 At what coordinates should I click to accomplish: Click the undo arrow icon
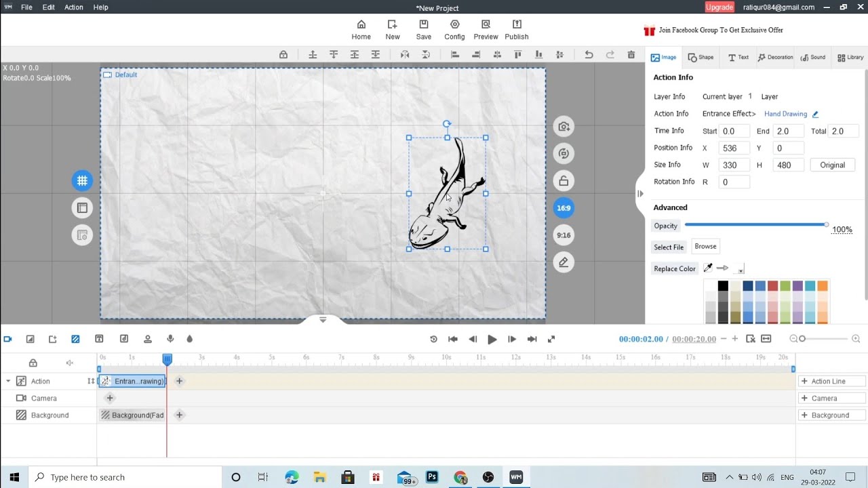tap(589, 55)
